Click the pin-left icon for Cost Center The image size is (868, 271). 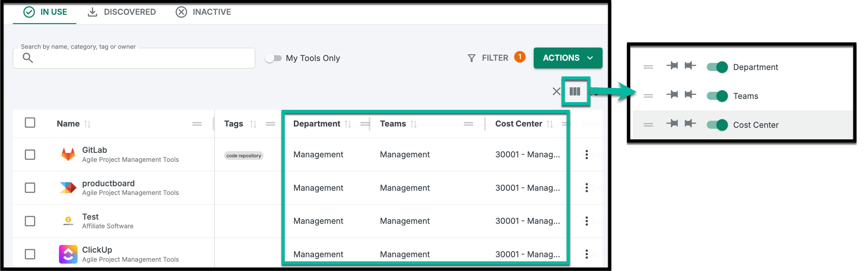[672, 123]
